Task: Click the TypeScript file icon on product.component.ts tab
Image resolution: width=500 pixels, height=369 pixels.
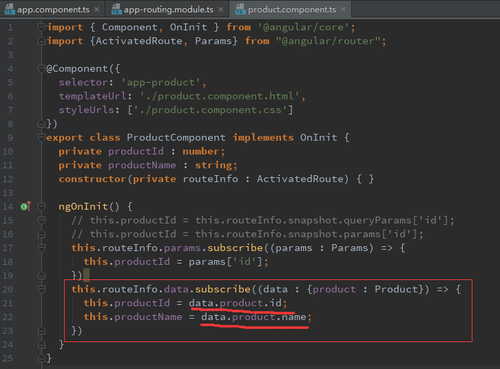Action: coord(240,9)
